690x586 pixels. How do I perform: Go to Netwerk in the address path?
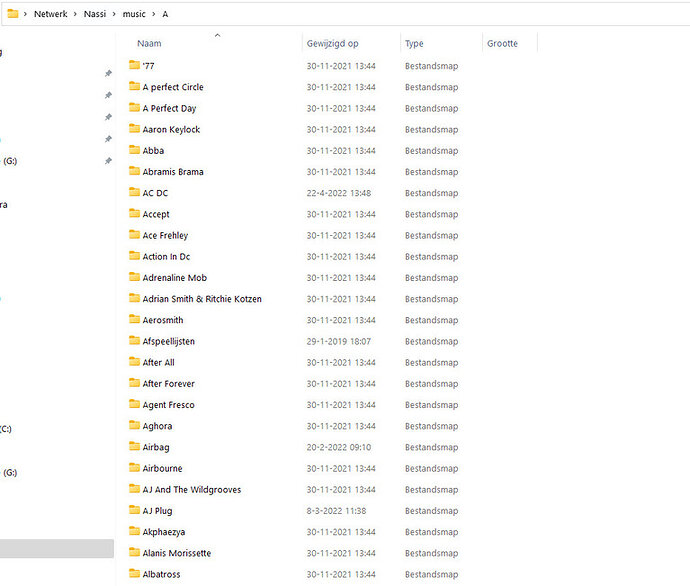point(51,14)
